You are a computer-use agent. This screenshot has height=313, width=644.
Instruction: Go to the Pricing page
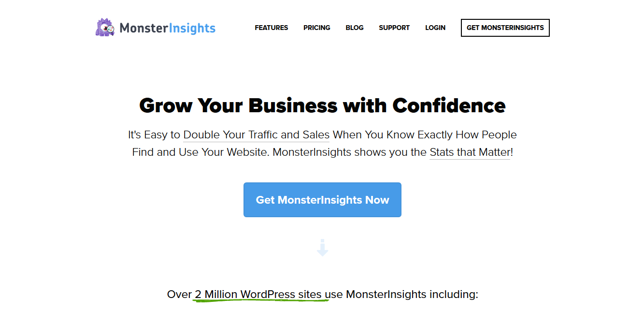(x=317, y=28)
